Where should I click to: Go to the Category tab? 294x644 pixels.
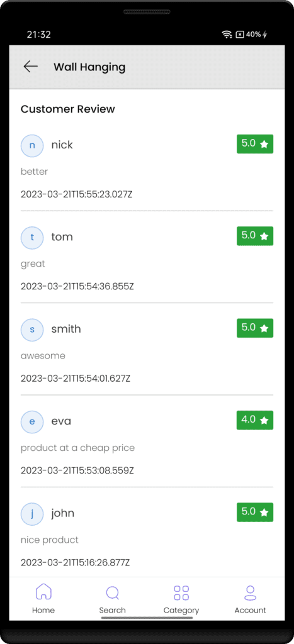tap(181, 599)
